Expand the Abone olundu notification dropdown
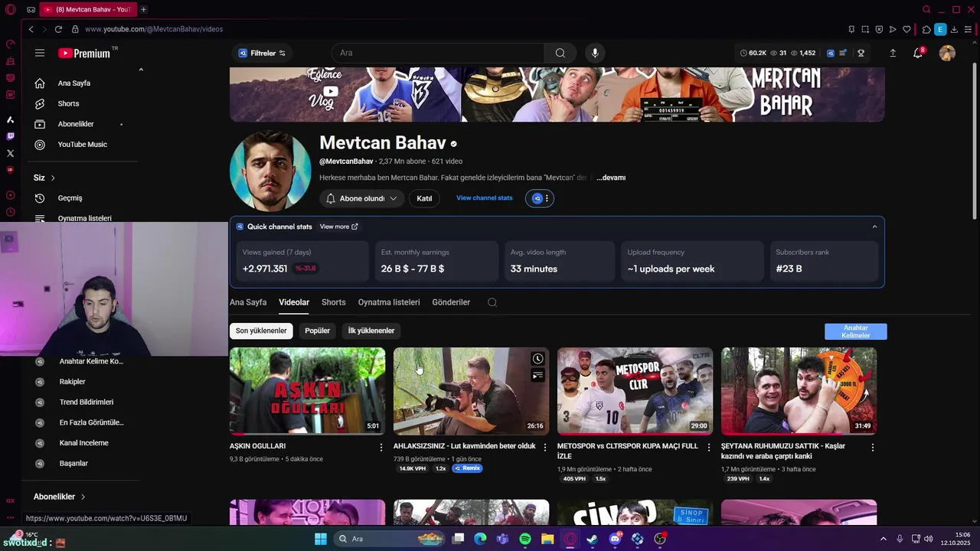 tap(362, 198)
